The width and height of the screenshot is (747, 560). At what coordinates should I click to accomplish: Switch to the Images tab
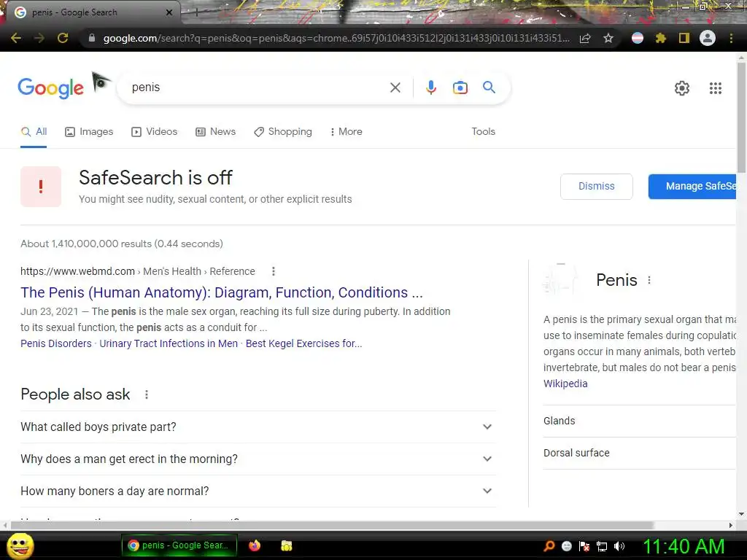click(89, 132)
